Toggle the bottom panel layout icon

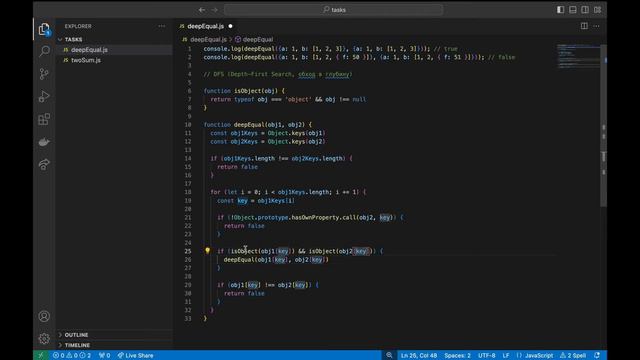pos(573,10)
